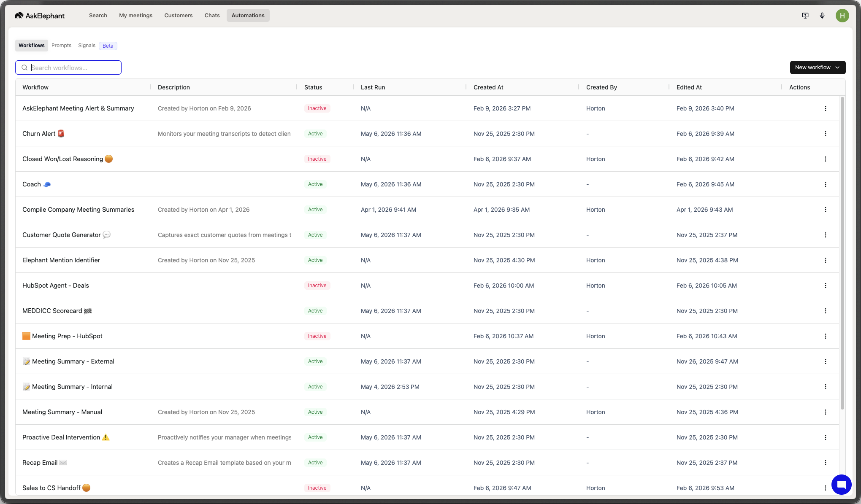
Task: Open actions menu for HubSpot Agent - Deals
Action: tap(826, 286)
